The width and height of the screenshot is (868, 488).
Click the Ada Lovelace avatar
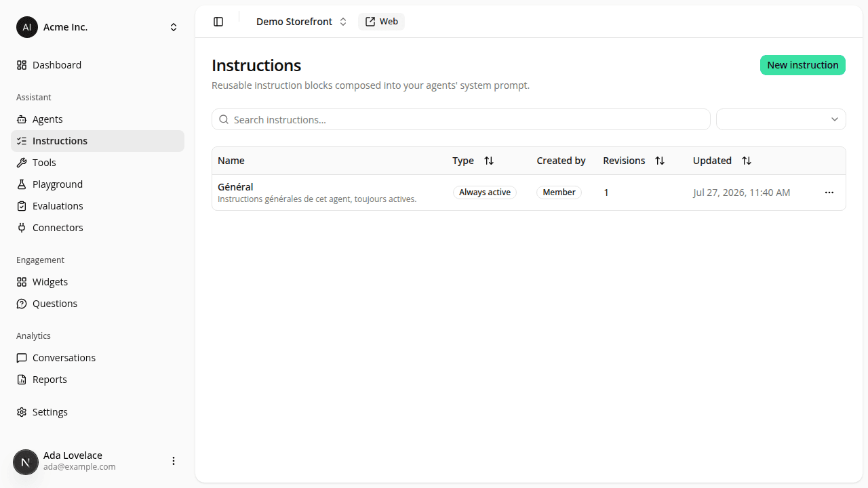coord(26,462)
